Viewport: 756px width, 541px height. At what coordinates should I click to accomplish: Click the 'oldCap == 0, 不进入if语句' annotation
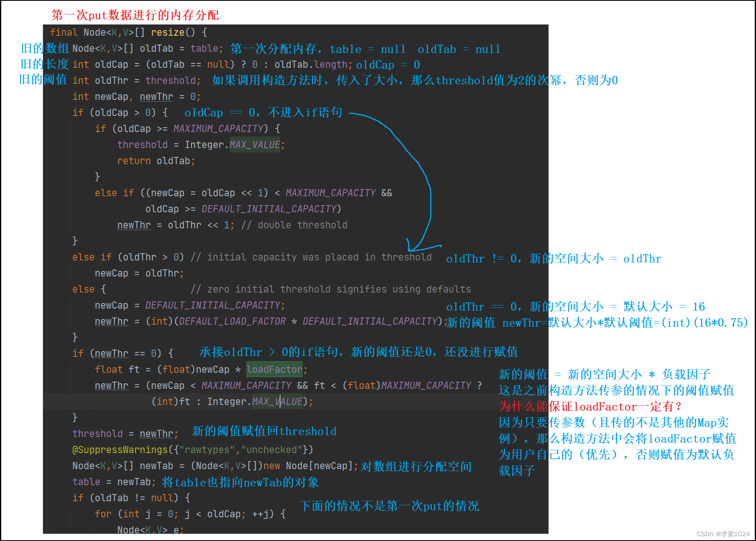point(263,112)
